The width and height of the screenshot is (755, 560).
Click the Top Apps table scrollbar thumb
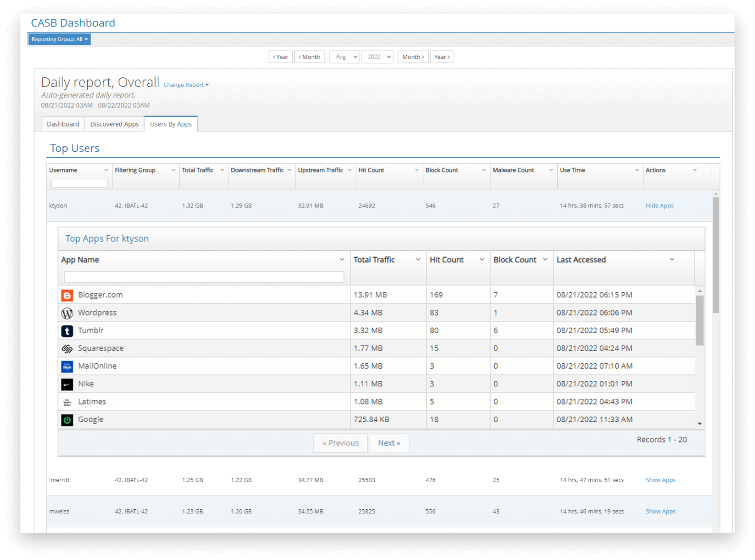tap(699, 321)
